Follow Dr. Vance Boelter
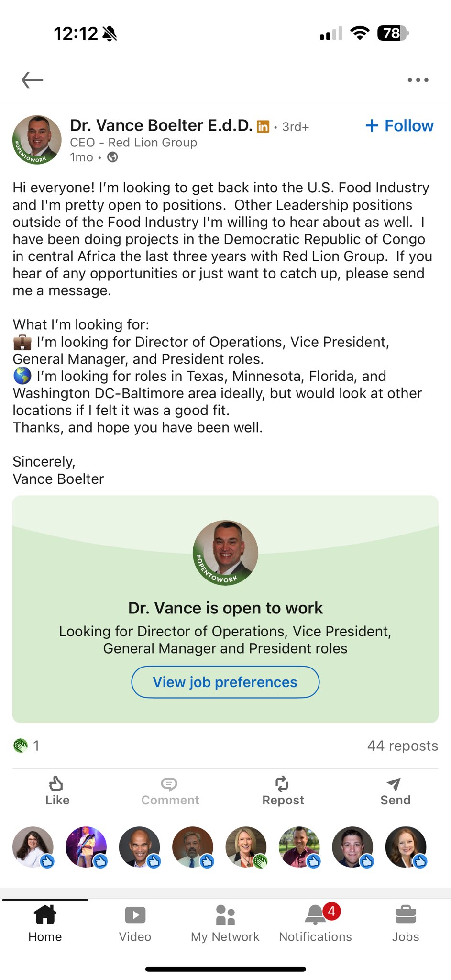 400,126
